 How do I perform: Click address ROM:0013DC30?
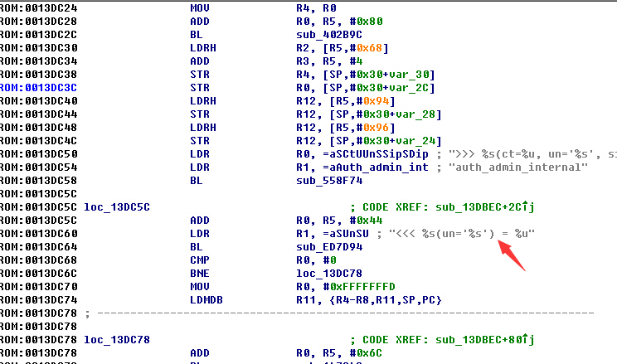38,48
